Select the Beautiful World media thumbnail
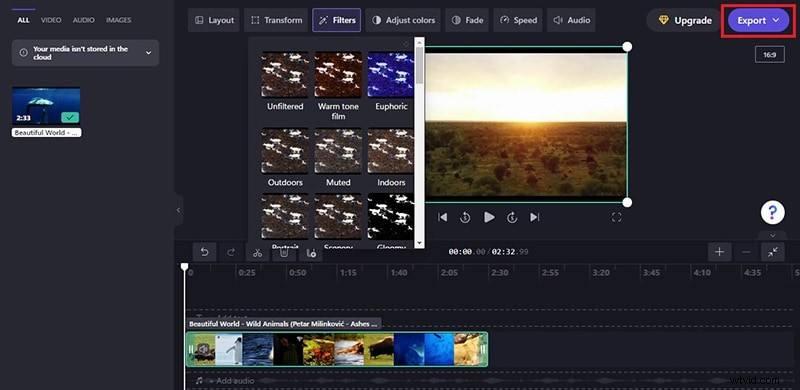800x390 pixels. coord(46,106)
